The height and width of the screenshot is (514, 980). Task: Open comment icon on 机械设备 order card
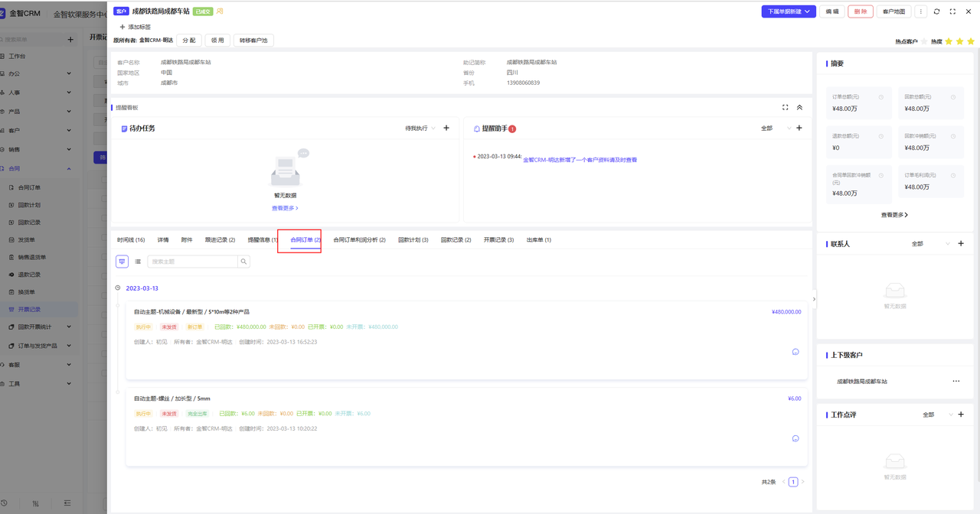point(795,352)
